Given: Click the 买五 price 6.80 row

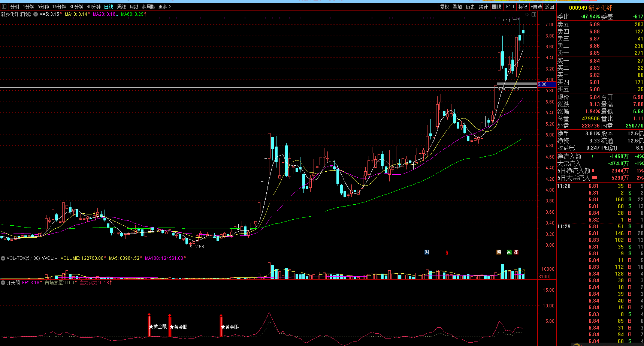Looking at the screenshot, I should pyautogui.click(x=600, y=89).
